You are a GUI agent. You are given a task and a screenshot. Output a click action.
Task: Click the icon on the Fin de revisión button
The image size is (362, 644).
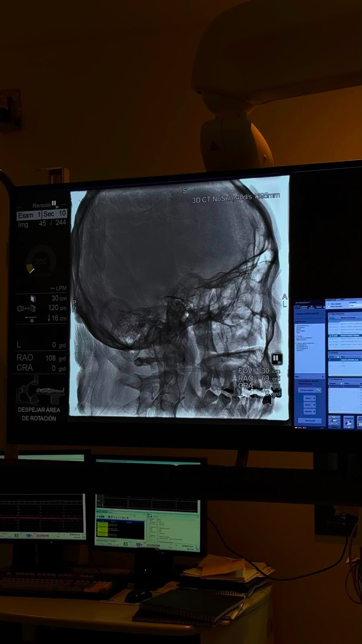[319, 390]
